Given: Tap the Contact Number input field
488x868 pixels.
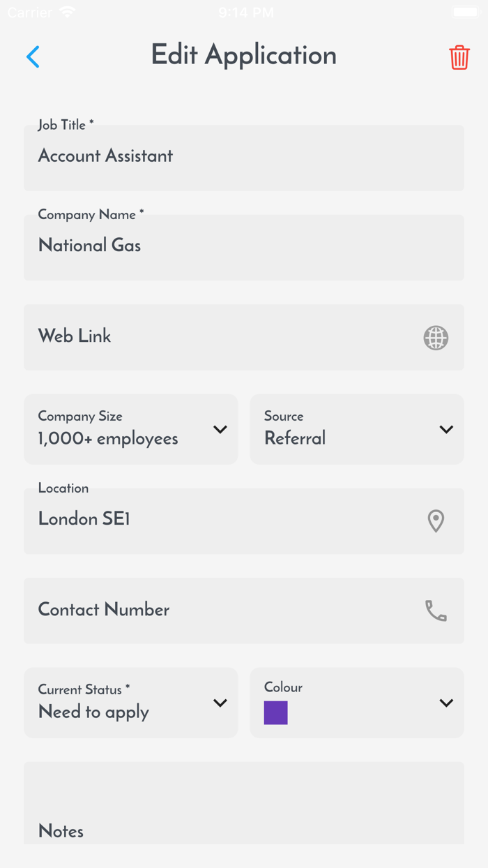Looking at the screenshot, I should tap(209, 611).
